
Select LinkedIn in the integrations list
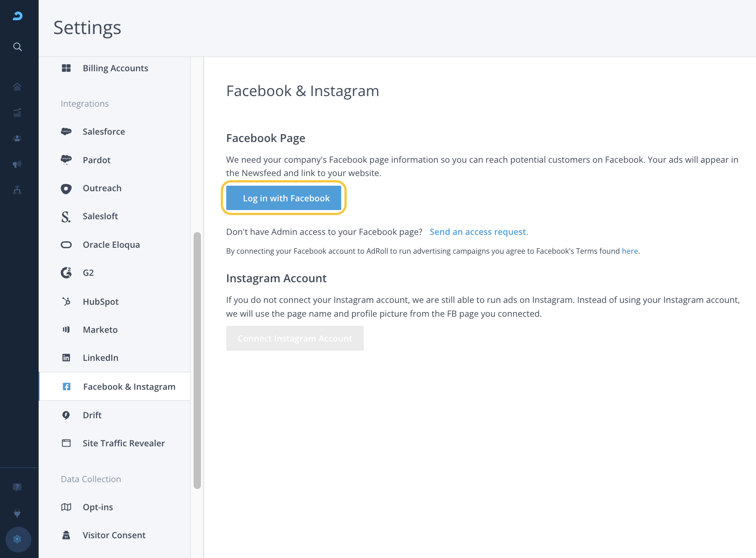coord(100,358)
